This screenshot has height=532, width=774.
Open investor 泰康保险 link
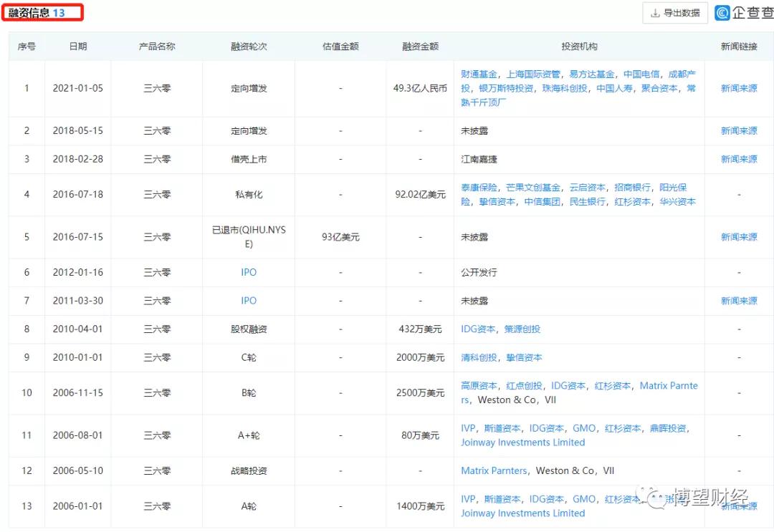[479, 188]
